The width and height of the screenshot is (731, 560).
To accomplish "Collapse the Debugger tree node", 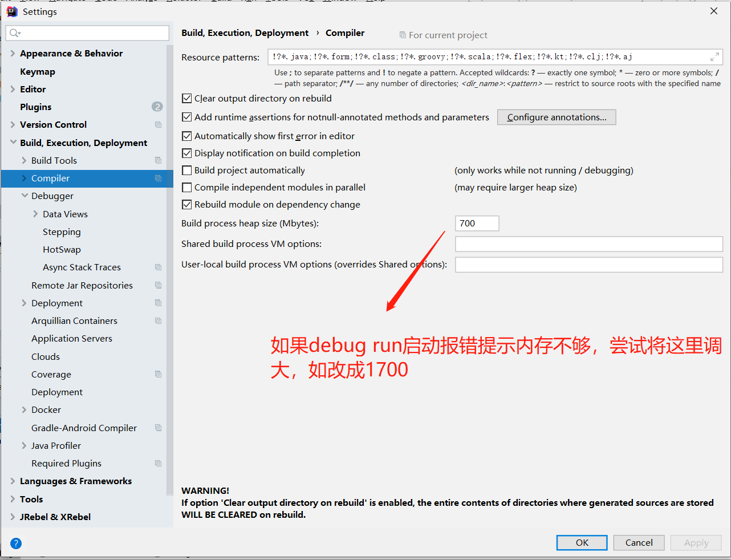I will [x=25, y=196].
